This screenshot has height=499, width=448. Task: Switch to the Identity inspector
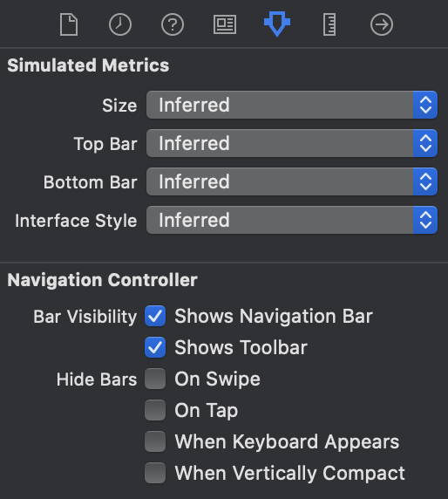[225, 24]
